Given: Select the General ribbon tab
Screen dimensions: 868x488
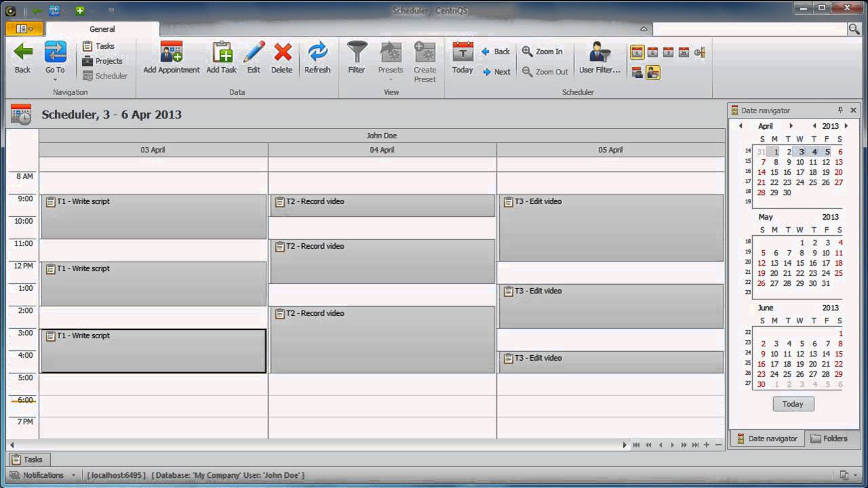Looking at the screenshot, I should [x=102, y=29].
